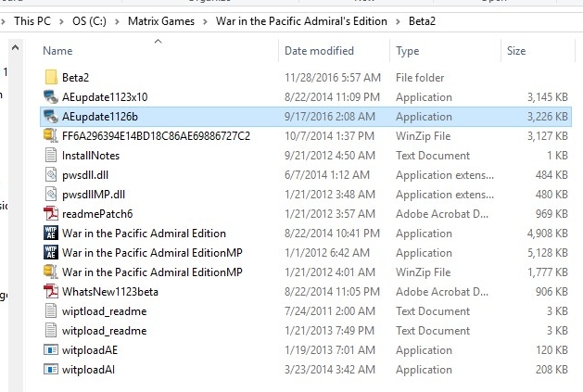This screenshot has width=583, height=392.
Task: Select the AEupdate1126b file name
Action: (100, 117)
